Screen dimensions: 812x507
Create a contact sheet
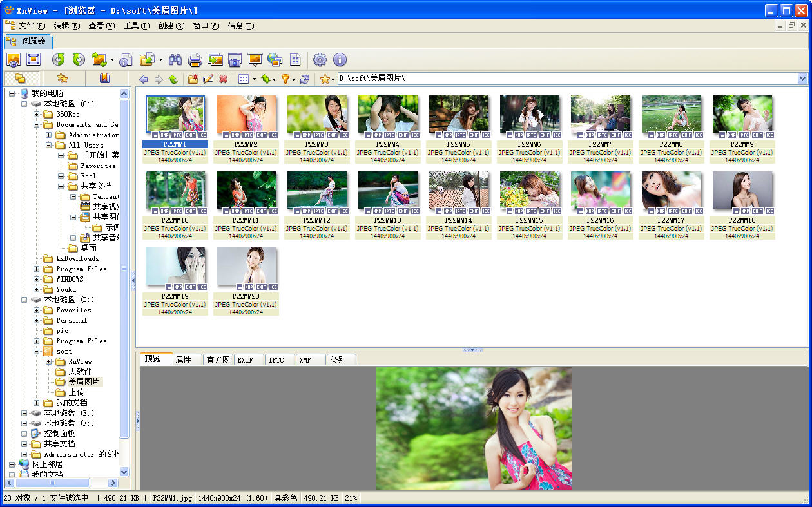pos(295,60)
